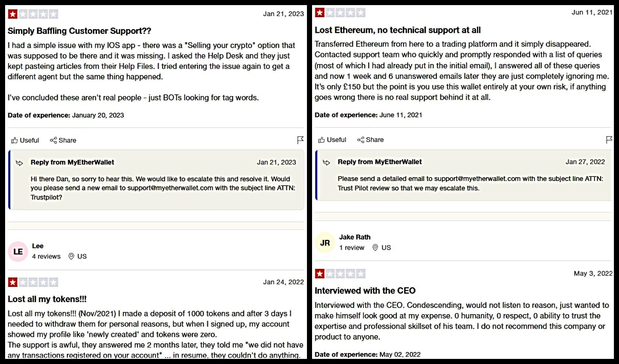Mark Lost Ethereum review as Useful
The image size is (619, 364).
click(332, 140)
